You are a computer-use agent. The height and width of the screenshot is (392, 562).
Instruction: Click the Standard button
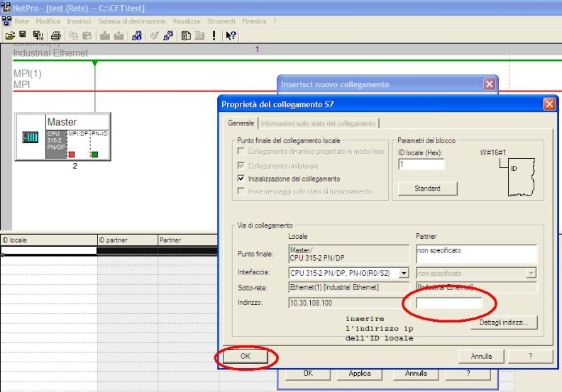[427, 189]
